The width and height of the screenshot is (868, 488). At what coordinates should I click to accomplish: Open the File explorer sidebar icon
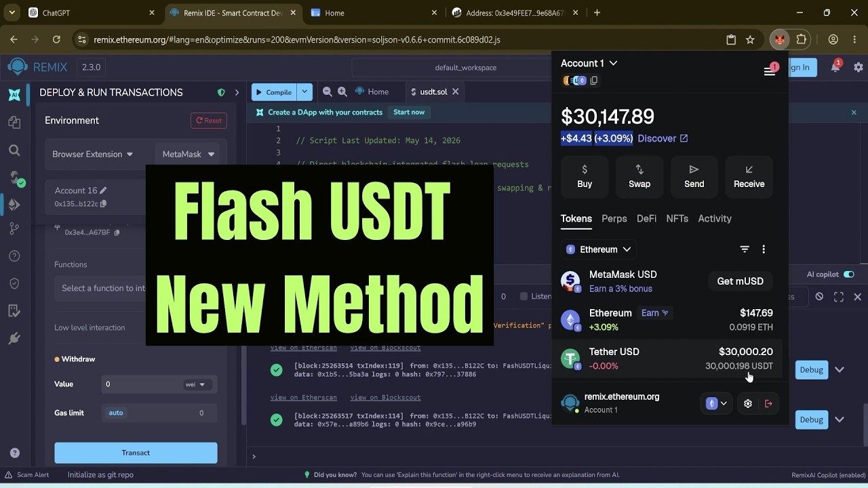tap(14, 122)
